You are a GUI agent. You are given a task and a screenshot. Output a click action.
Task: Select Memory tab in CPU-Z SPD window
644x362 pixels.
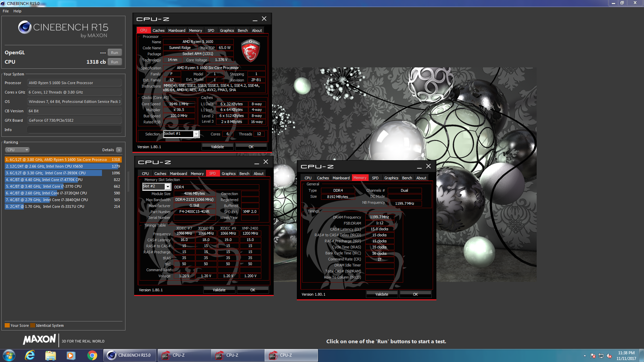pyautogui.click(x=197, y=174)
